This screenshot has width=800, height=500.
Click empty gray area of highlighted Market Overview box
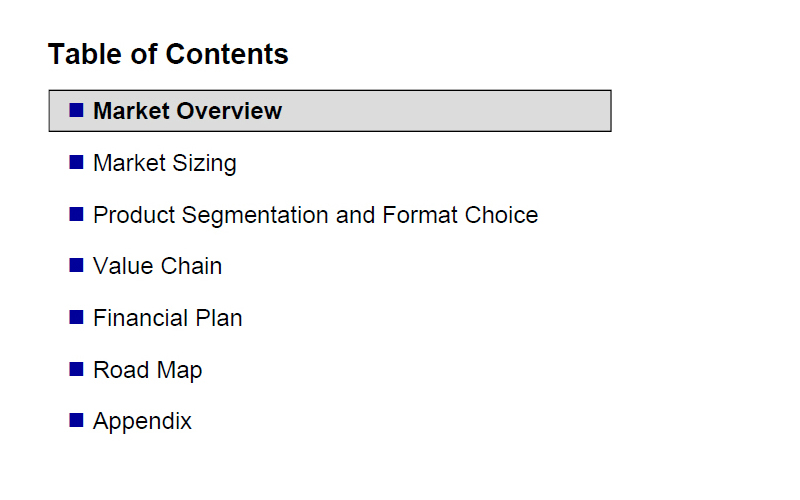444,111
